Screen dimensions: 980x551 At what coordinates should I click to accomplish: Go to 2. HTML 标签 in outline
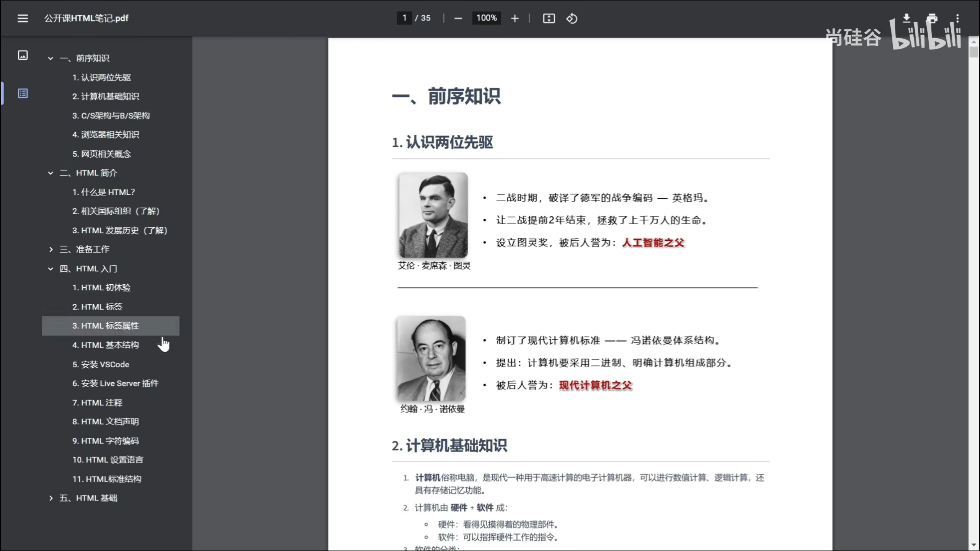tap(97, 307)
